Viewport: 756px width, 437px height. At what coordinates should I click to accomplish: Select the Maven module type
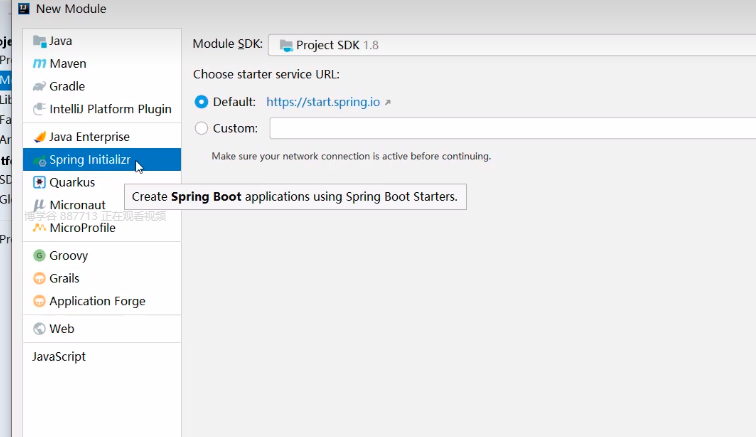pyautogui.click(x=102, y=64)
